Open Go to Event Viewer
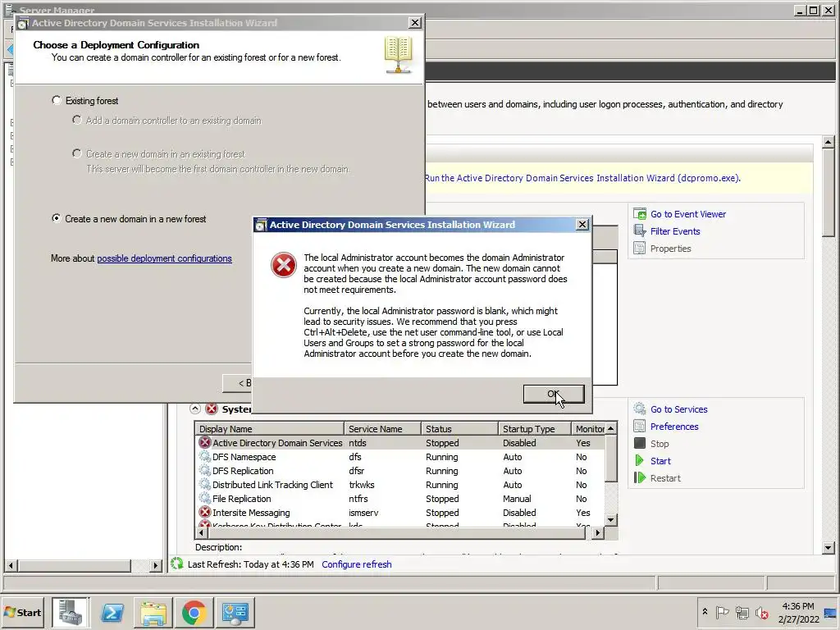 tap(688, 214)
